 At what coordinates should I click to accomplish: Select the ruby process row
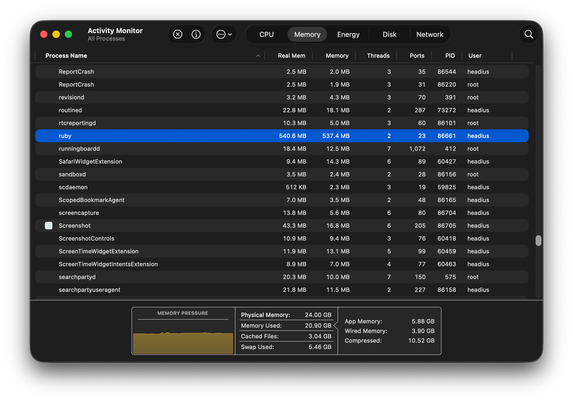282,136
